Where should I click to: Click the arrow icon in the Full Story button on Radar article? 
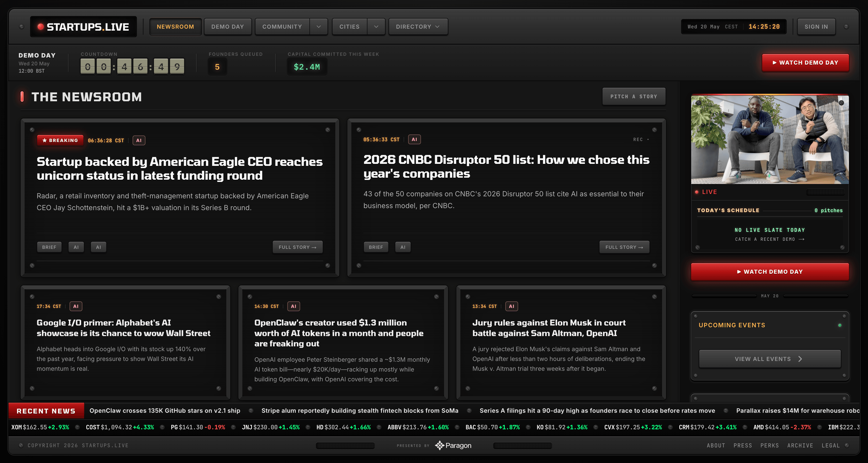[x=314, y=248]
